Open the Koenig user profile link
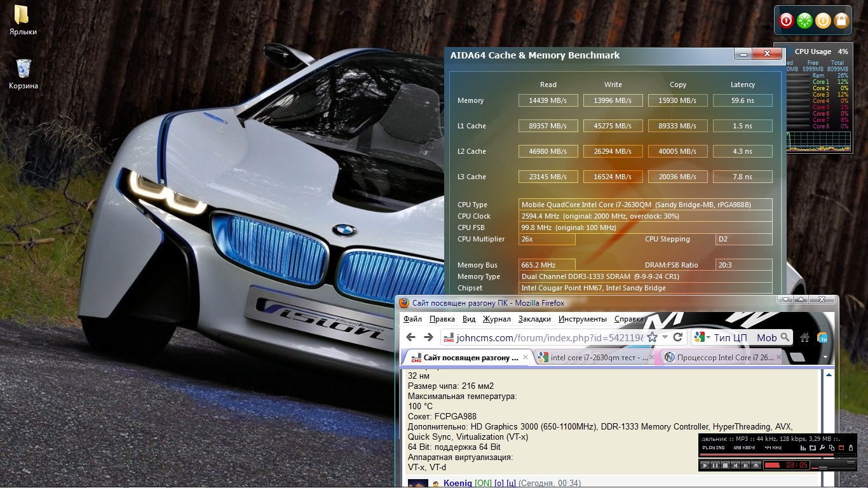The height and width of the screenshot is (488, 868). (x=458, y=484)
